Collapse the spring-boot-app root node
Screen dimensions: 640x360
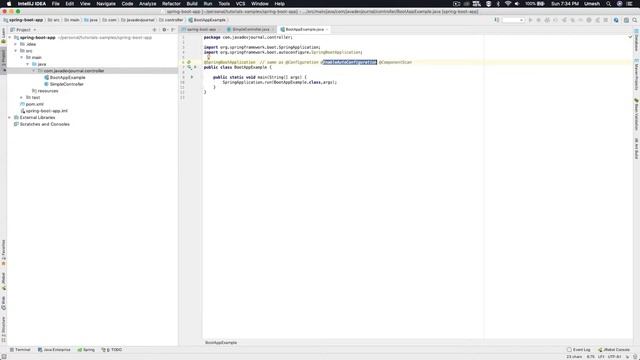coord(10,38)
